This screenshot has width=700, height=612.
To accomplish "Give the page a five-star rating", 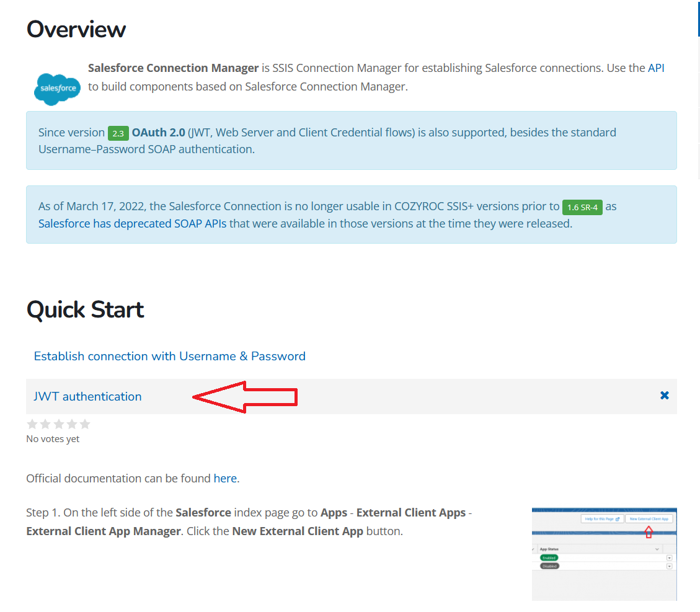I will (x=85, y=425).
